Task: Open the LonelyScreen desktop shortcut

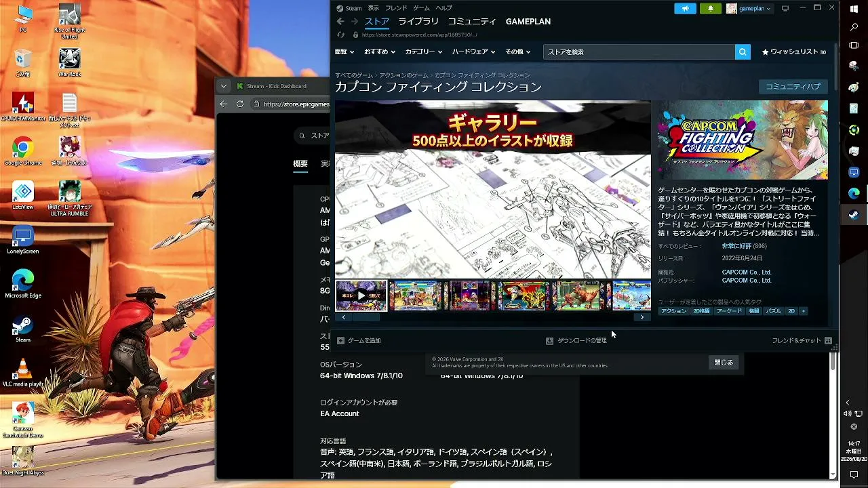Action: (x=23, y=240)
